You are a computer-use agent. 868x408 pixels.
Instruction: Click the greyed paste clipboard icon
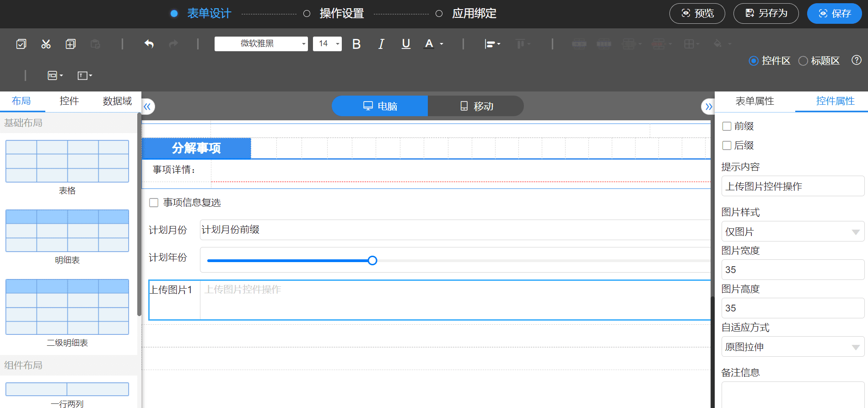95,44
